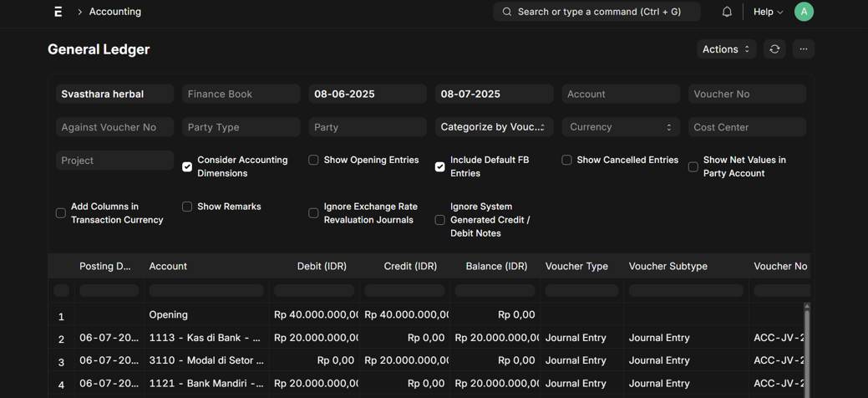Screen dimensions: 868x398
Task: Click the Voucher No column header
Action: 780,266
